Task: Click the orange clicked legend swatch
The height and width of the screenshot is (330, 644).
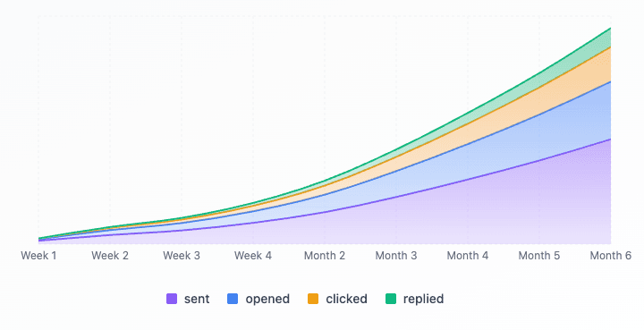Action: 313,299
